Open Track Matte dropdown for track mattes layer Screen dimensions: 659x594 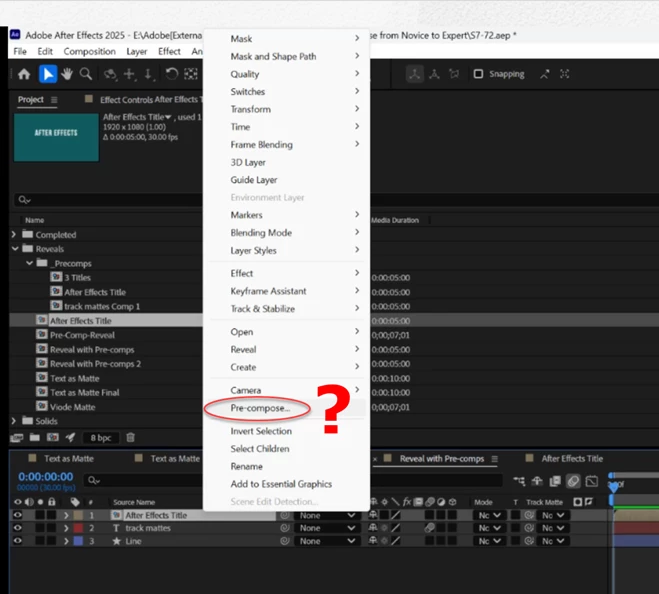552,528
